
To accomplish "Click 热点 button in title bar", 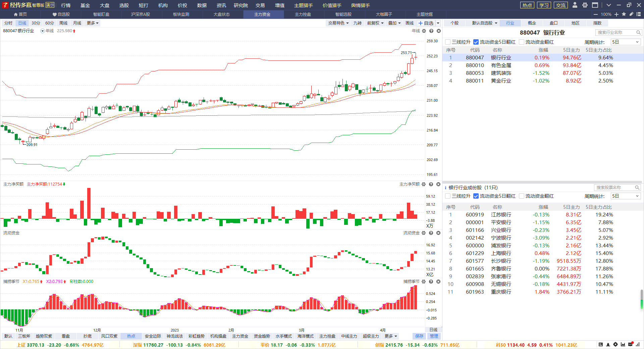I will coord(527,5).
